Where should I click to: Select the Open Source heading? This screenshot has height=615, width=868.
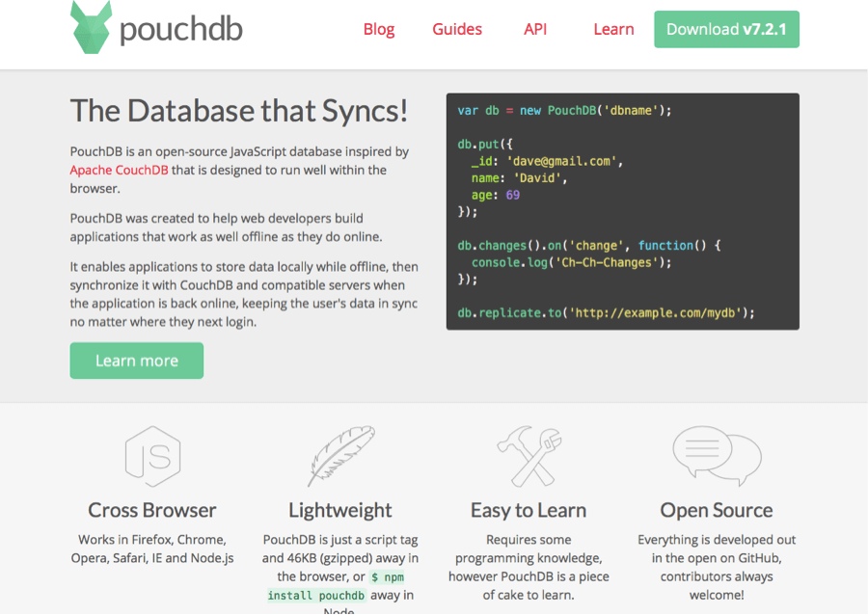(x=717, y=510)
